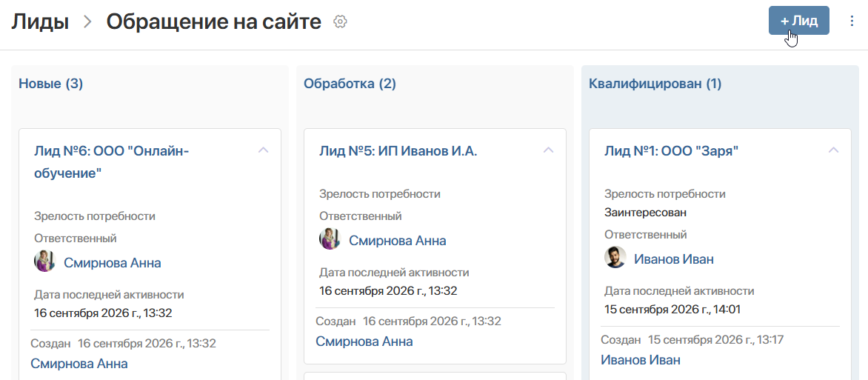Open settings gear next to Обращение на сайте
The image size is (868, 380).
[341, 22]
